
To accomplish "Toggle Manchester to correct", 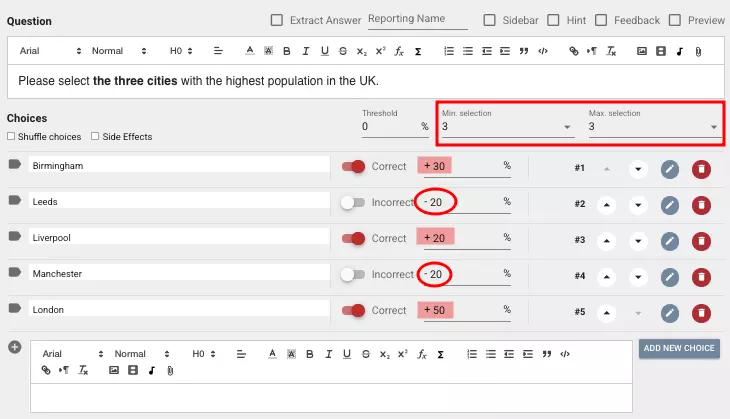I will tap(352, 275).
